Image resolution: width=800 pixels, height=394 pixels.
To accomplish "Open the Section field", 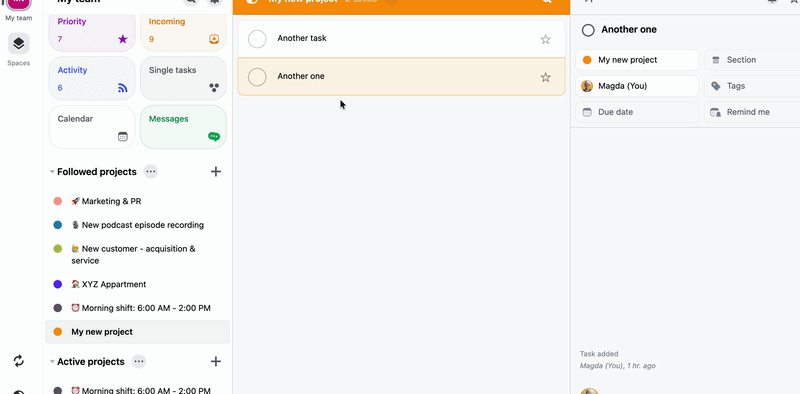I will 752,60.
